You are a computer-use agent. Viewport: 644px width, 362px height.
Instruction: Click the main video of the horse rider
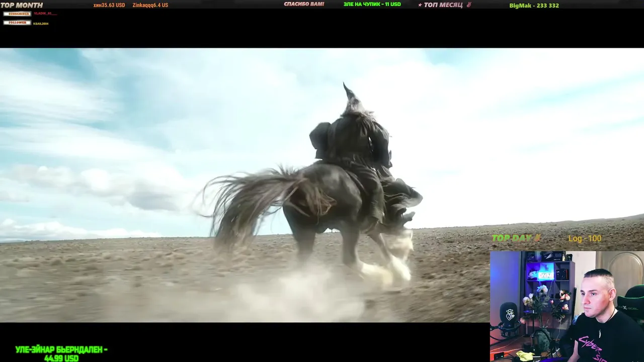322,185
